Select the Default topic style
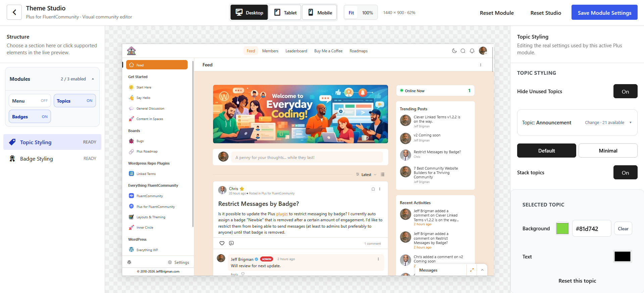 546,151
